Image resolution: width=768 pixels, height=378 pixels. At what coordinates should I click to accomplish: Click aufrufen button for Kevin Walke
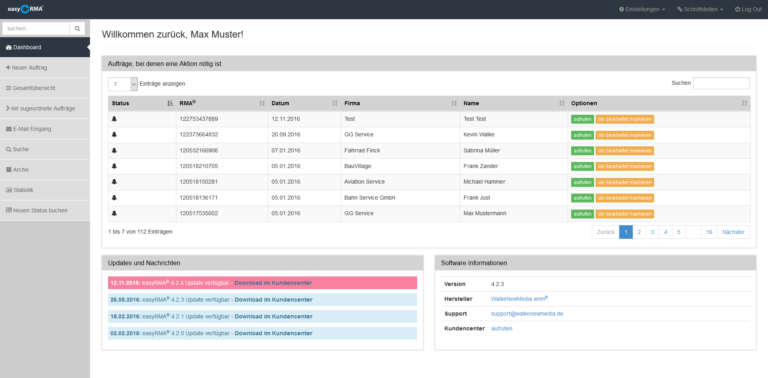click(x=582, y=135)
